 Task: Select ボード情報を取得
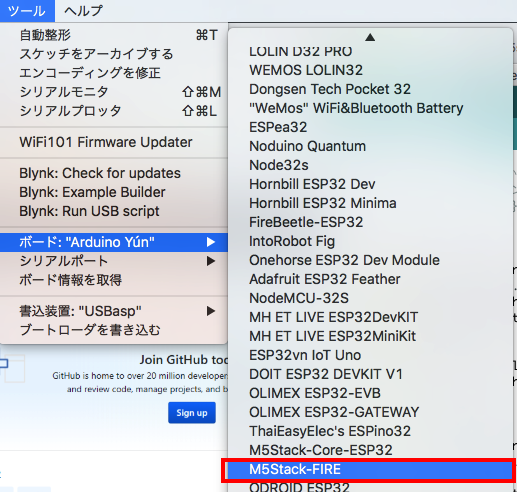coord(114,280)
